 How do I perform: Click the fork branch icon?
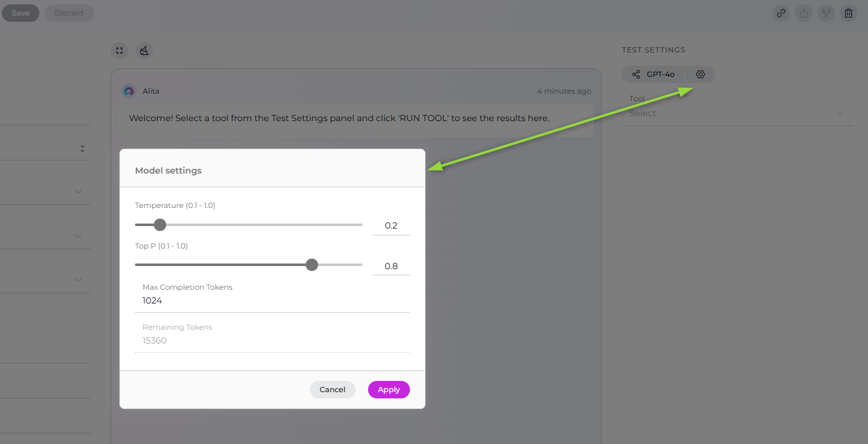click(x=826, y=13)
